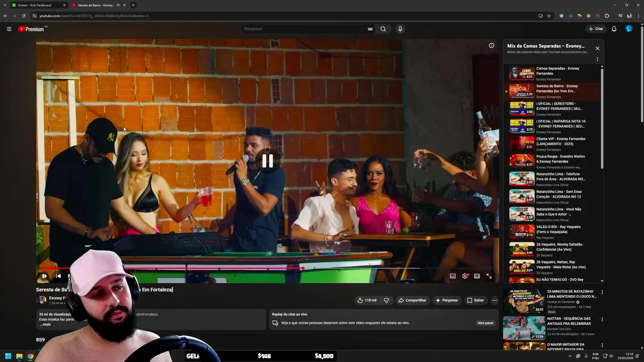Open browser extensions puzzle icon
The image size is (644, 362).
(x=607, y=16)
